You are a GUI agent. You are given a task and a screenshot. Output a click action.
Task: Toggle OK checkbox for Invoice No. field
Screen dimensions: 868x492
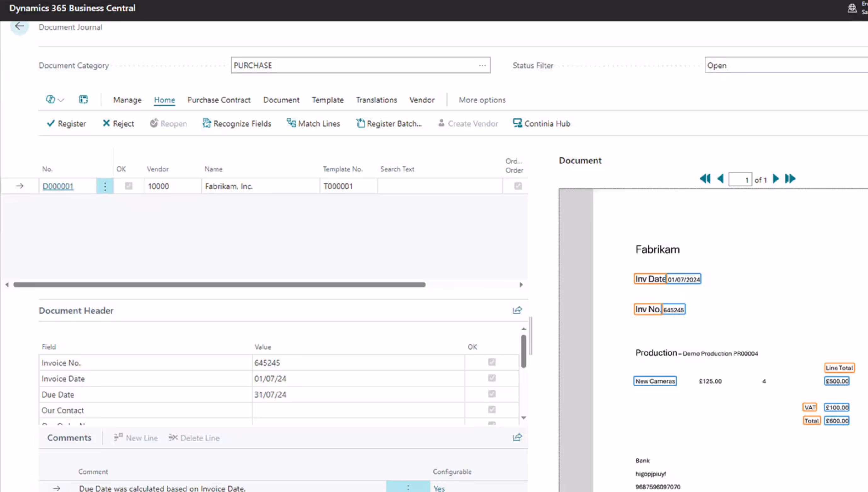(492, 362)
